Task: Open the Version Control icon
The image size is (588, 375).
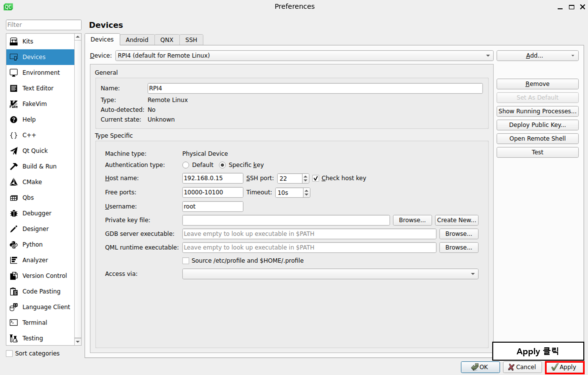Action: (x=14, y=276)
